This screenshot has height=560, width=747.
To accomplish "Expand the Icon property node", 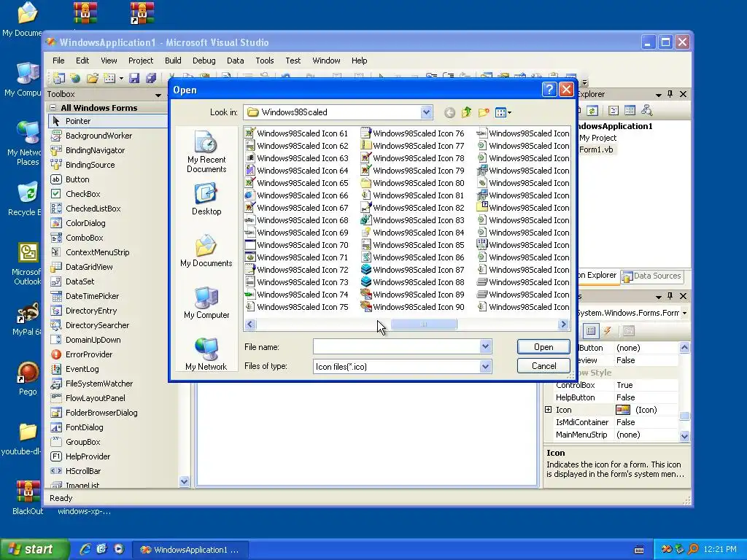I will (549, 410).
